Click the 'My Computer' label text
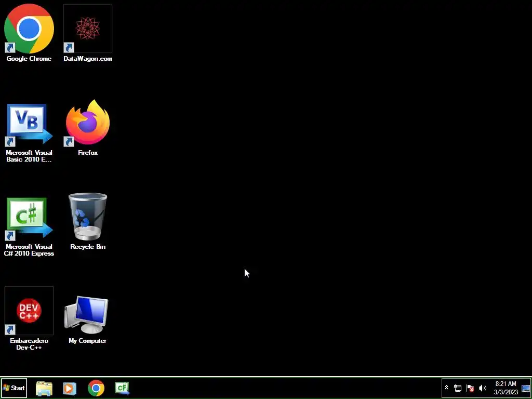532x399 pixels. point(87,341)
